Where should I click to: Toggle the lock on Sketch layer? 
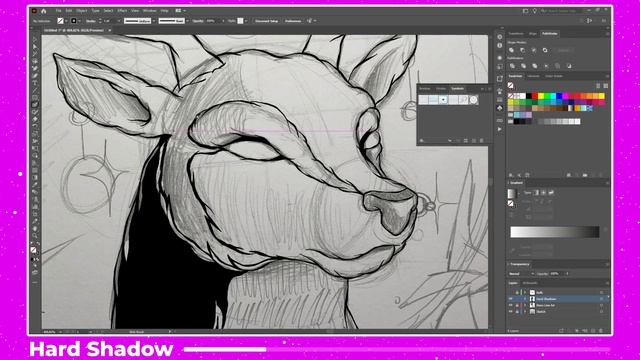(x=517, y=311)
